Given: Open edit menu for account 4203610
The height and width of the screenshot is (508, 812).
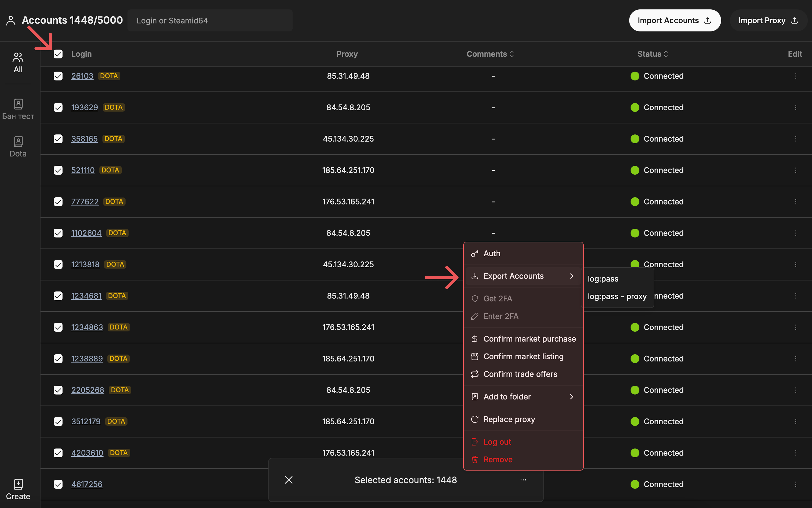Looking at the screenshot, I should [x=796, y=453].
